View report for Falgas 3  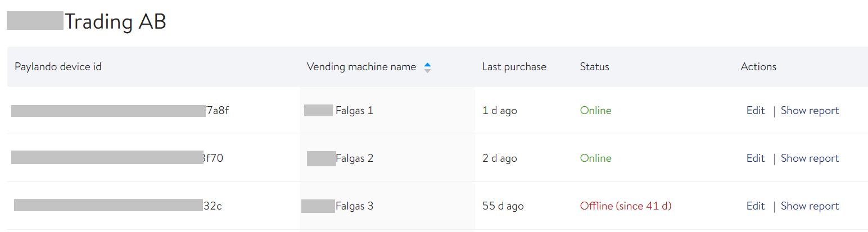pos(810,206)
